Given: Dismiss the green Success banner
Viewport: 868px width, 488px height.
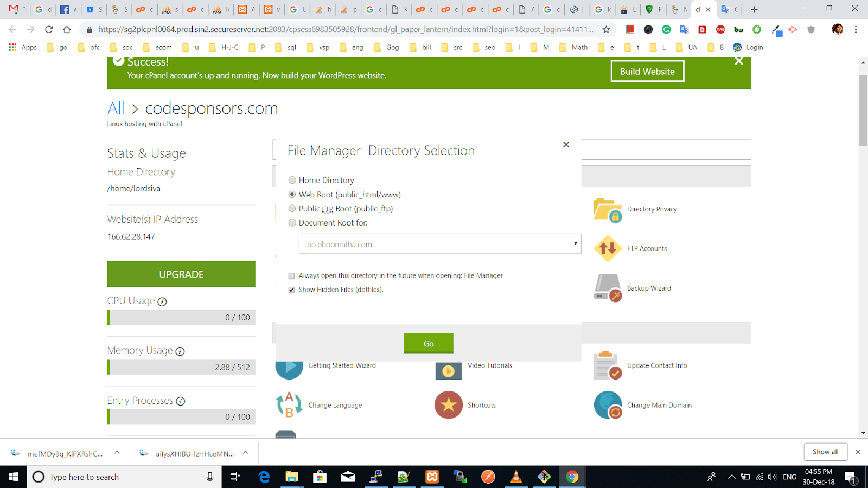Looking at the screenshot, I should click(x=739, y=61).
